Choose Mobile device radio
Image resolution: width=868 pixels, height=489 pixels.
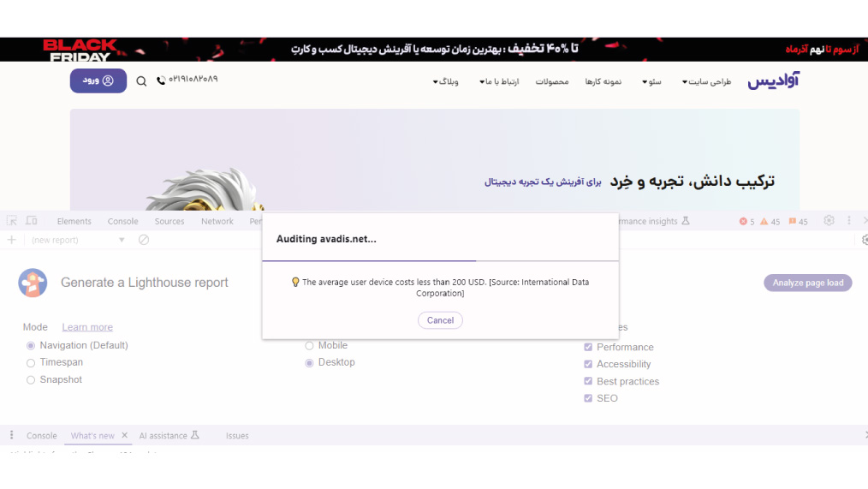(309, 346)
